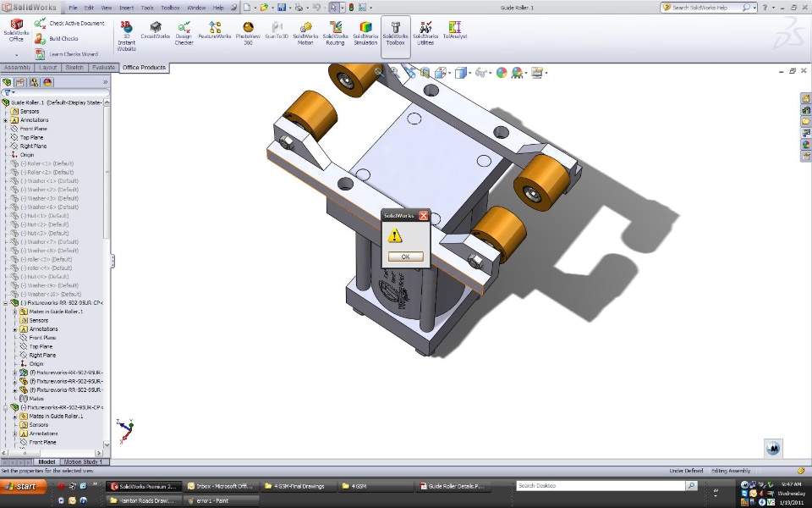Click Build Checks

(57, 38)
